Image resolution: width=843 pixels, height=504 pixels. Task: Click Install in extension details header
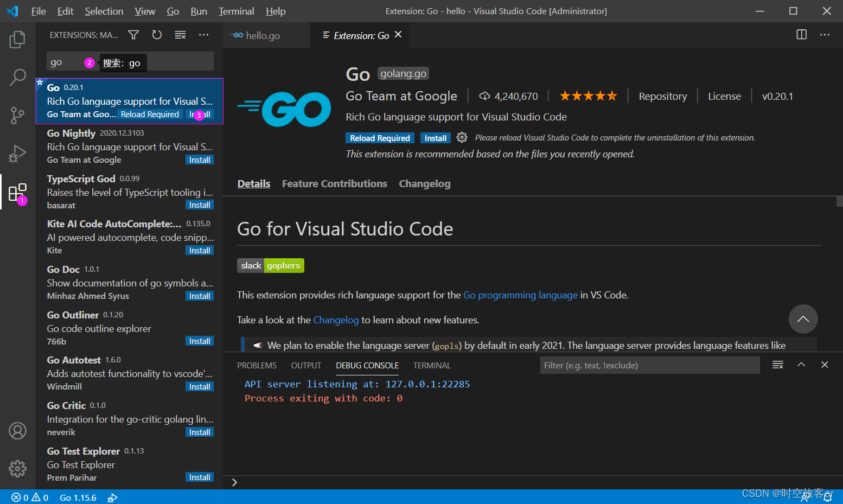click(436, 138)
